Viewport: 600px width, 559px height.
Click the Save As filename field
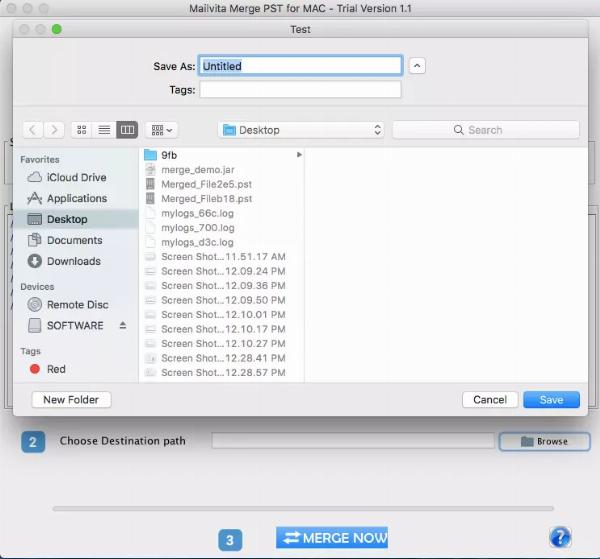tap(300, 66)
